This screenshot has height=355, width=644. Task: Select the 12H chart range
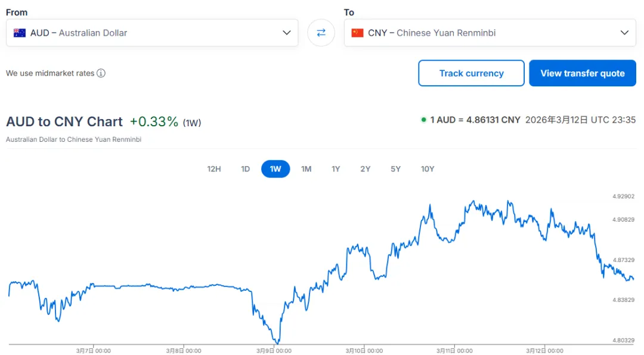coord(214,169)
